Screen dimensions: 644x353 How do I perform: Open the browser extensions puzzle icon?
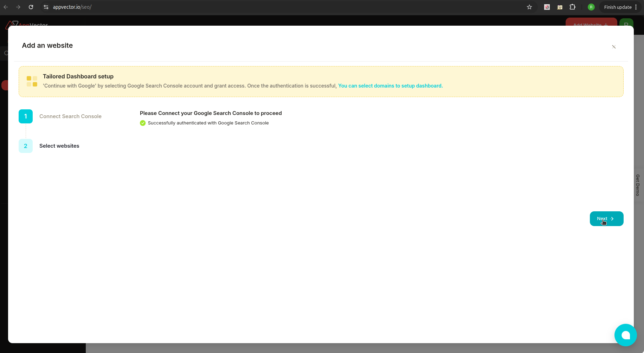tap(573, 7)
